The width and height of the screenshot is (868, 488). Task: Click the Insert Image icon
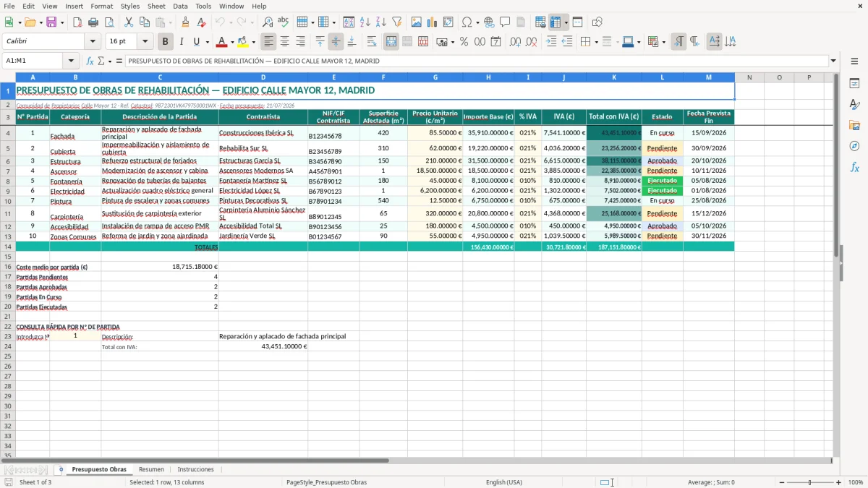click(417, 22)
